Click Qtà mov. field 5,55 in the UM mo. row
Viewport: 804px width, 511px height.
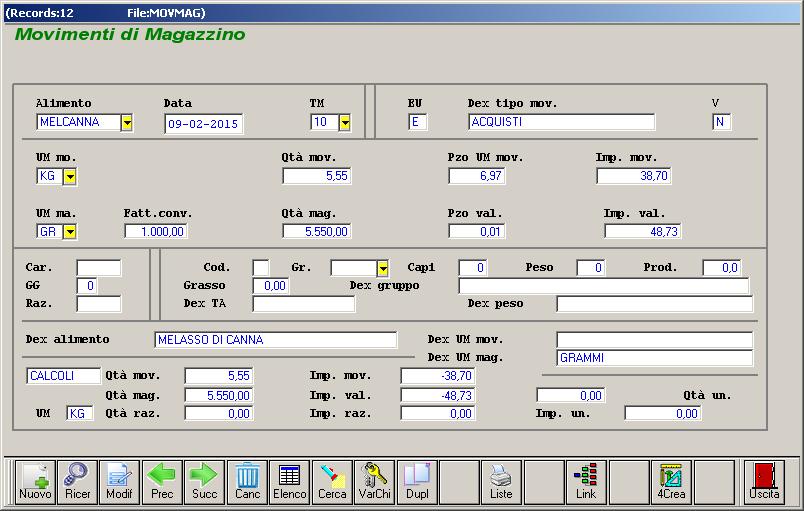tap(316, 176)
